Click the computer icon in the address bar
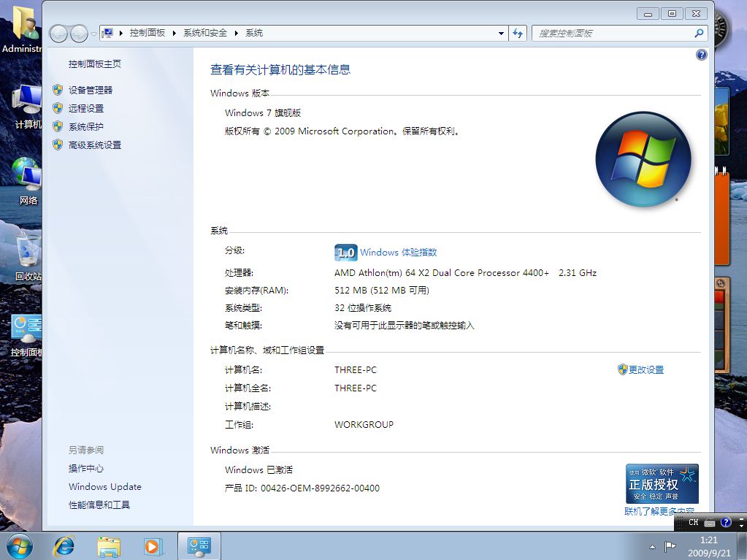This screenshot has width=747, height=560. tap(107, 33)
